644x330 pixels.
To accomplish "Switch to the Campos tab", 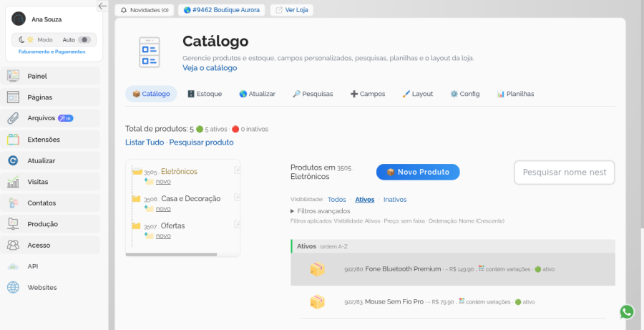I will pyautogui.click(x=368, y=94).
